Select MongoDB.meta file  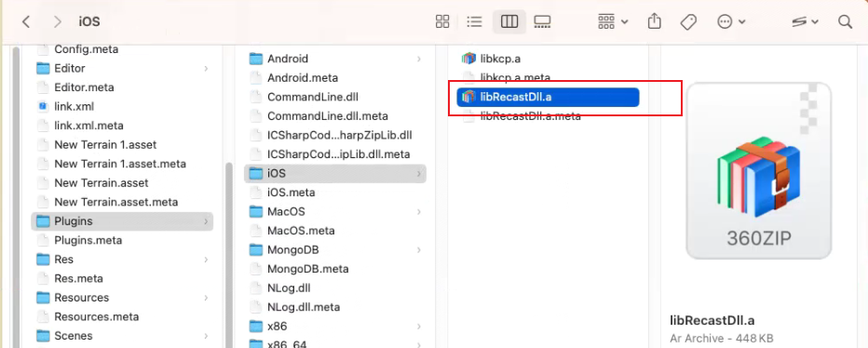335,269
